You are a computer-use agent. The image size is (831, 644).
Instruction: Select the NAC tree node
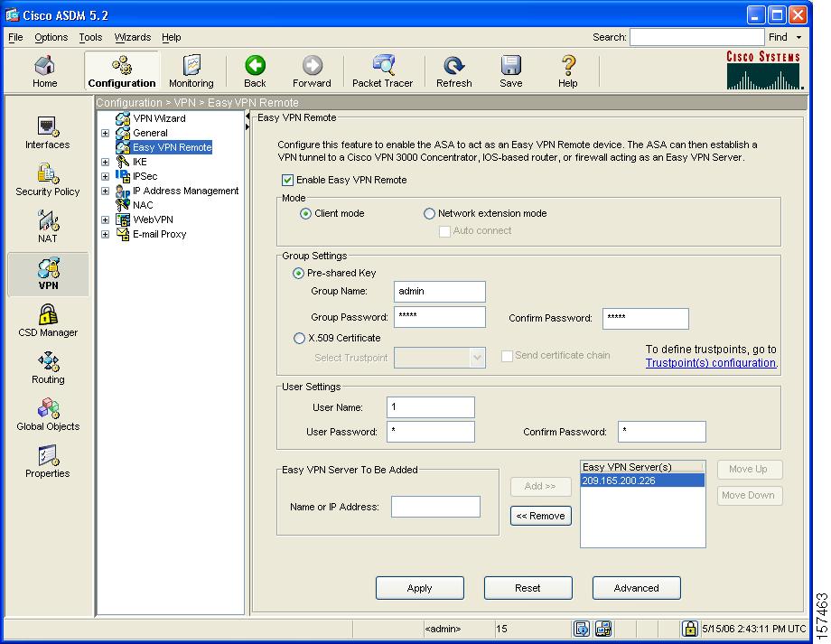pyautogui.click(x=143, y=205)
